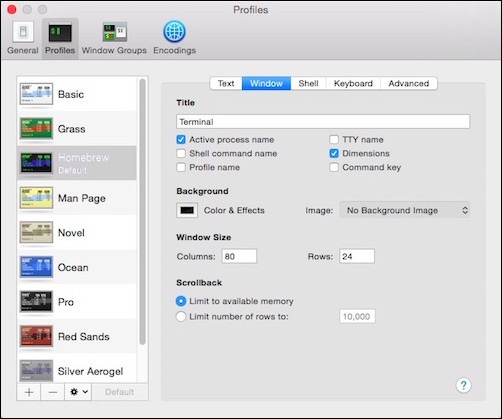Open Window Groups preferences
The height and width of the screenshot is (419, 502).
(114, 38)
